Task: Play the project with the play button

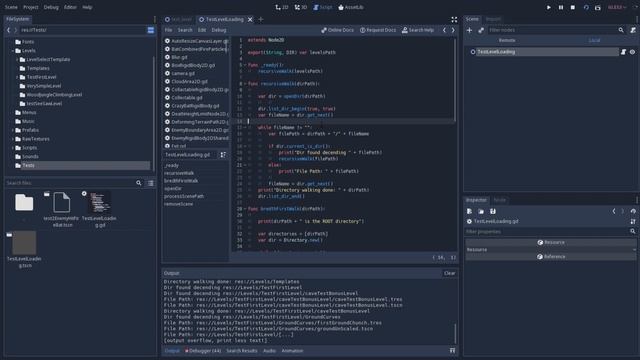Action: [x=549, y=7]
